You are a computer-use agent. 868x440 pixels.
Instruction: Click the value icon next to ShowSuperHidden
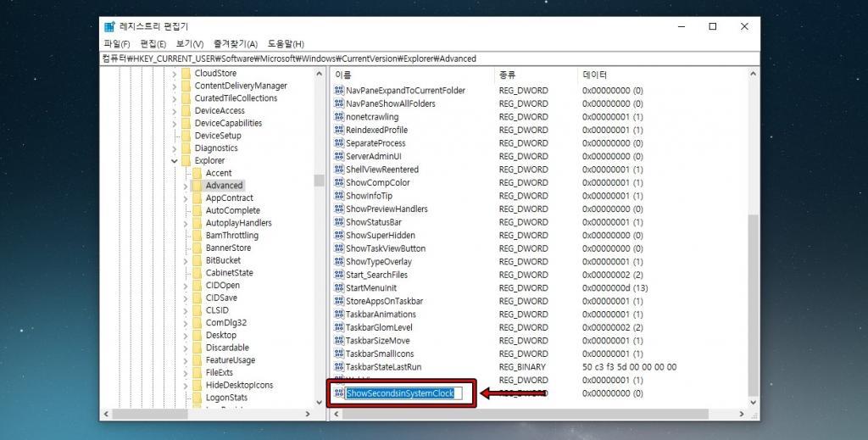339,235
